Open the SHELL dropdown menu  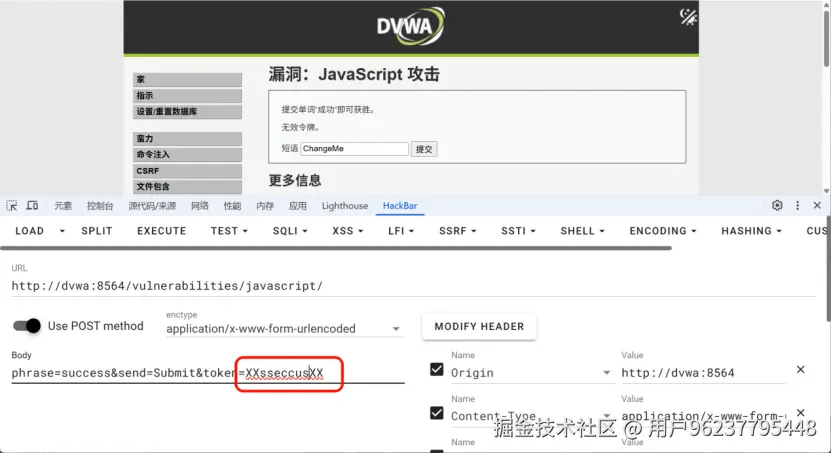pos(582,231)
